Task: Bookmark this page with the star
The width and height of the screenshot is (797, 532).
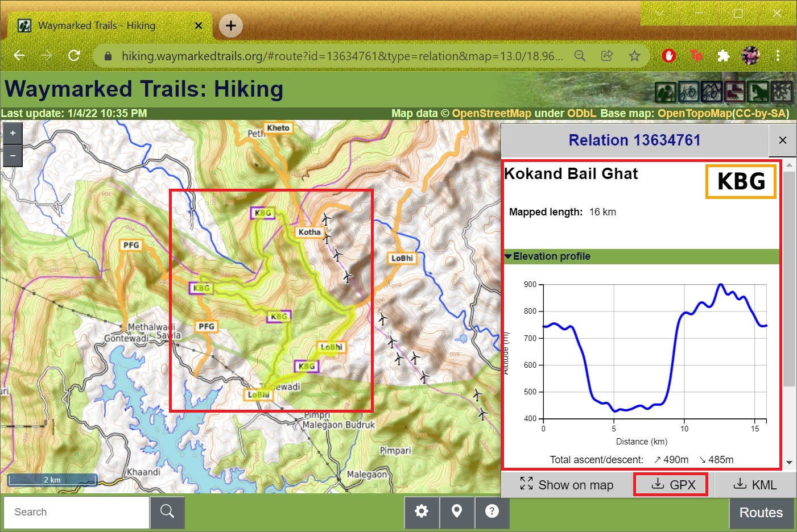Action: (634, 56)
